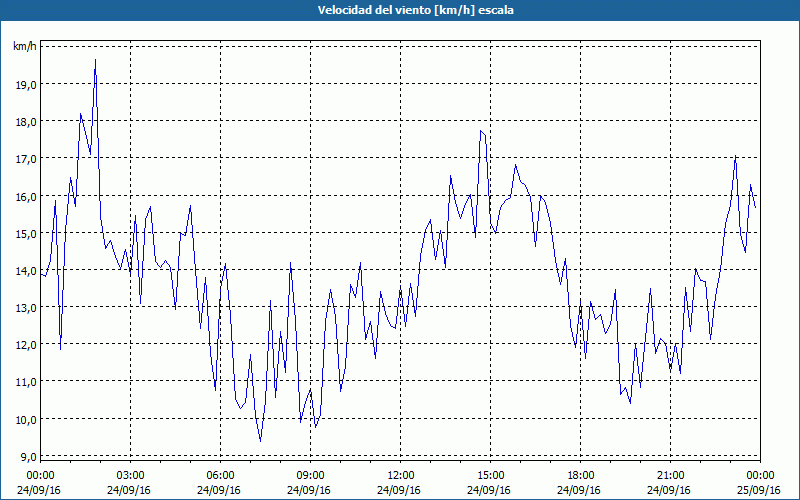Screen dimensions: 800x500
Task: Click the 14,0 y-axis label
Action: coord(27,271)
